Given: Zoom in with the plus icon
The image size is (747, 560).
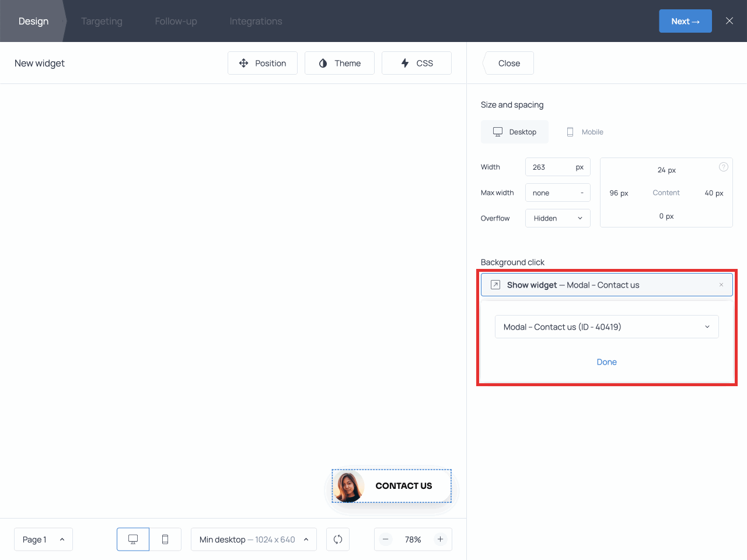Looking at the screenshot, I should tap(441, 540).
